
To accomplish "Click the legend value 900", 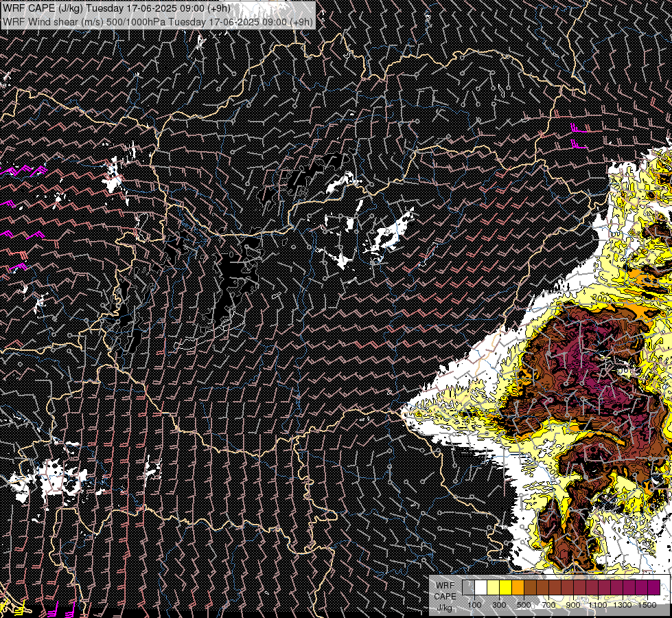I will (573, 605).
